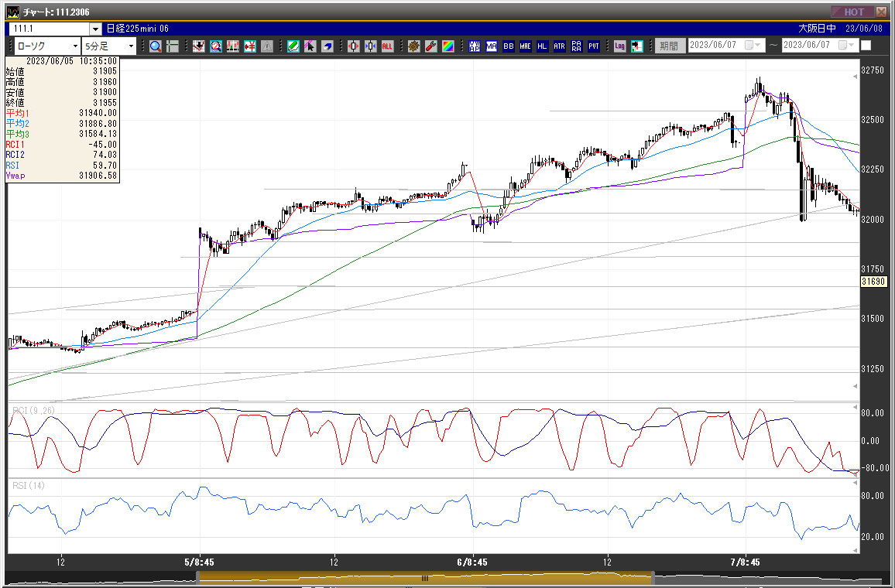This screenshot has height=588, width=895.
Task: Select the eraser tool
Action: tap(327, 46)
